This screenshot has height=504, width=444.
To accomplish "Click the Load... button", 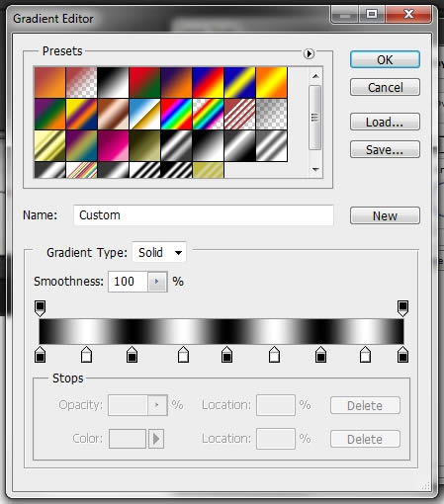I will [385, 122].
